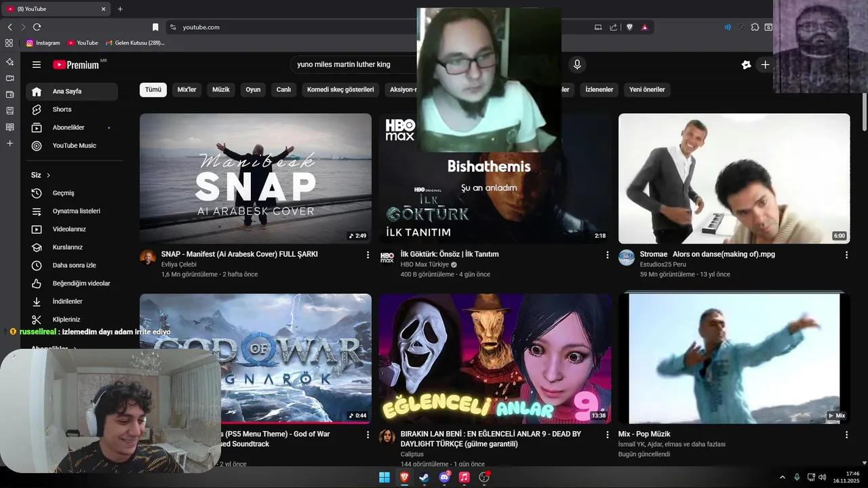Open the volume icon in the system tray
This screenshot has width=868, height=488.
click(823, 477)
